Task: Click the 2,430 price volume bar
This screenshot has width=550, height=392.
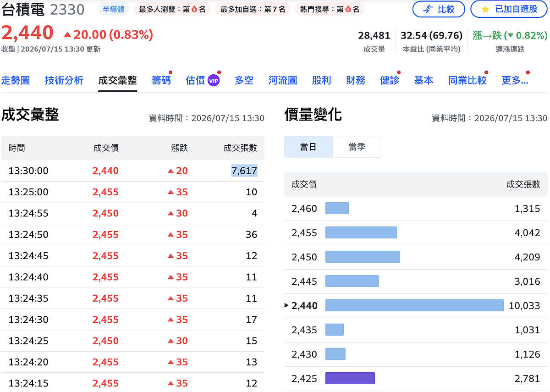Action: (335, 354)
